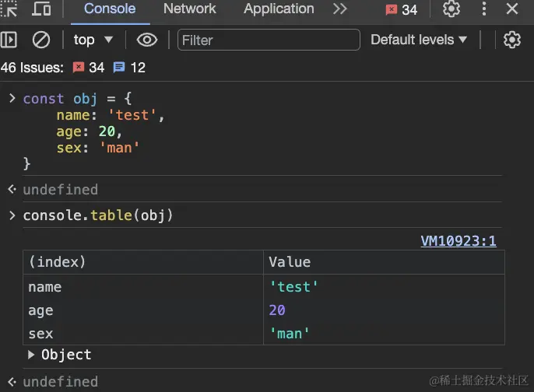Screen dimensions: 534x392
Task: Open the top context selector dropdown
Action: pos(93,40)
